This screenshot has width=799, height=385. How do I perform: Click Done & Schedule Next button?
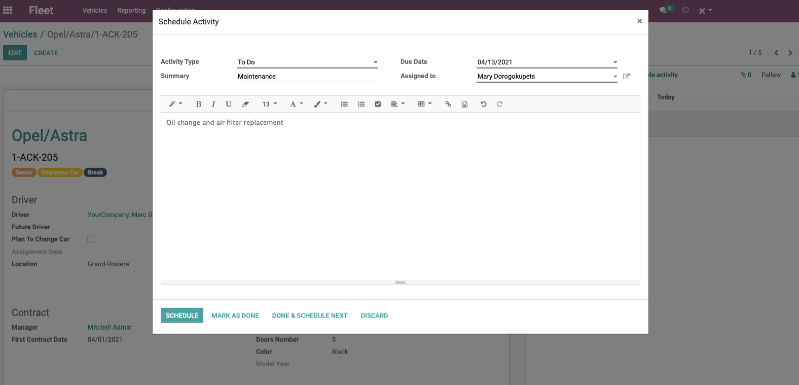[310, 316]
